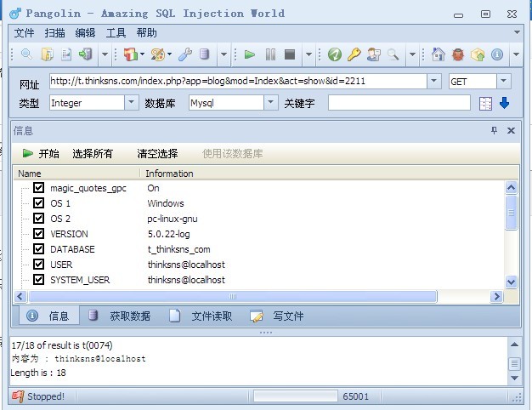Screen dimensions: 532x410
Task: Open the Integer type dropdown
Action: tap(132, 102)
